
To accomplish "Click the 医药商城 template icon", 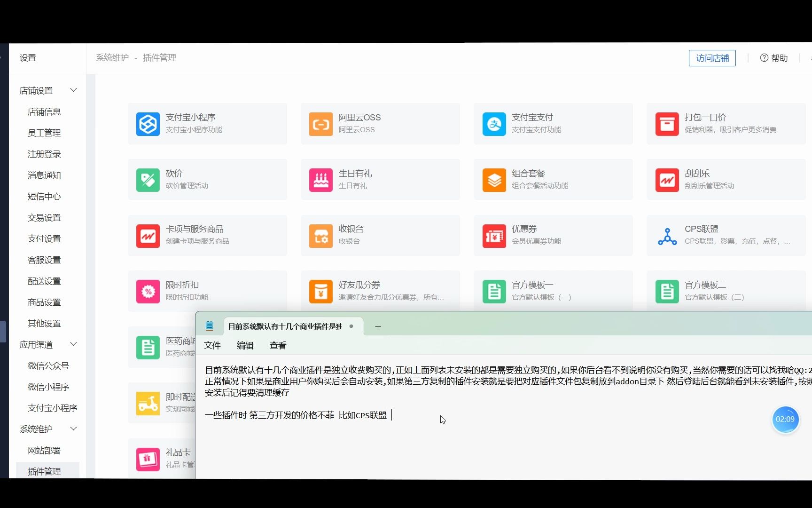I will 148,348.
